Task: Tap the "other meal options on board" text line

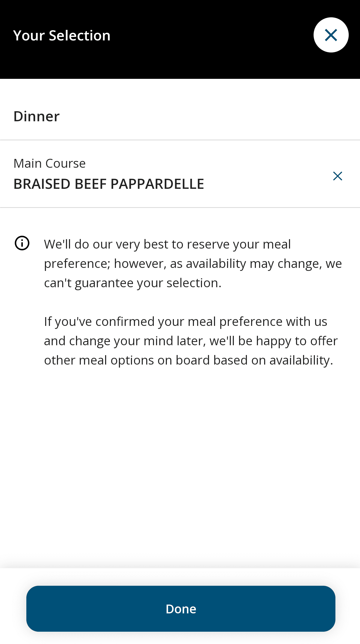Action: 188,360
